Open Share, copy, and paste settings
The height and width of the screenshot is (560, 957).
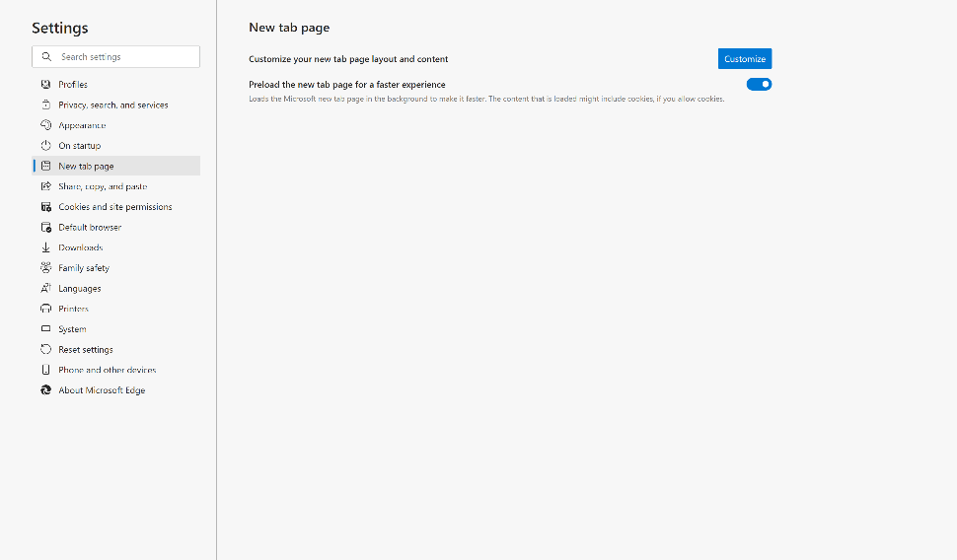[116, 186]
